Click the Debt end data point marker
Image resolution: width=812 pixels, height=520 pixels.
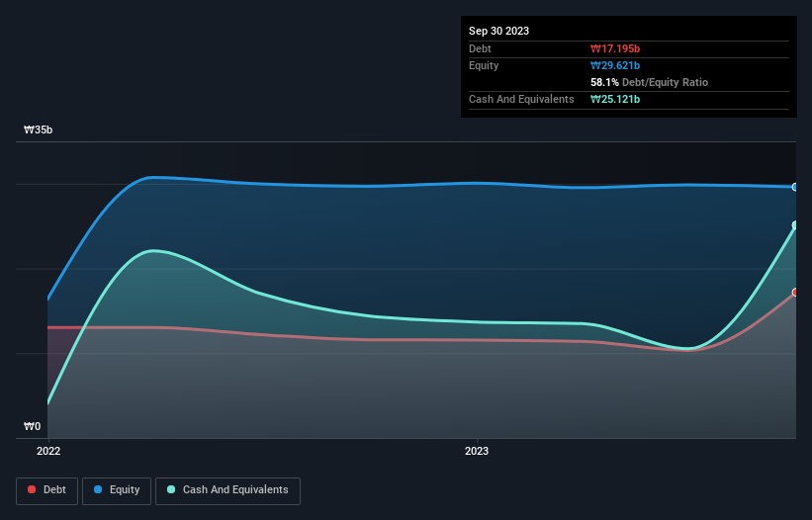pyautogui.click(x=795, y=293)
